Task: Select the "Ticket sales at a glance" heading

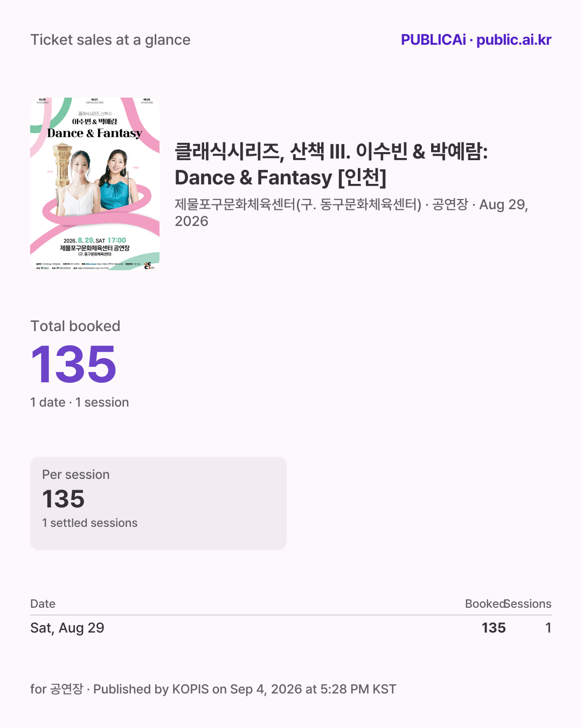Action: tap(110, 40)
